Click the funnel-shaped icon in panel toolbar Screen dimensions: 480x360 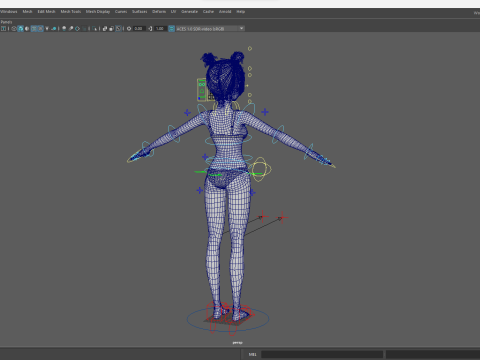pos(47,29)
